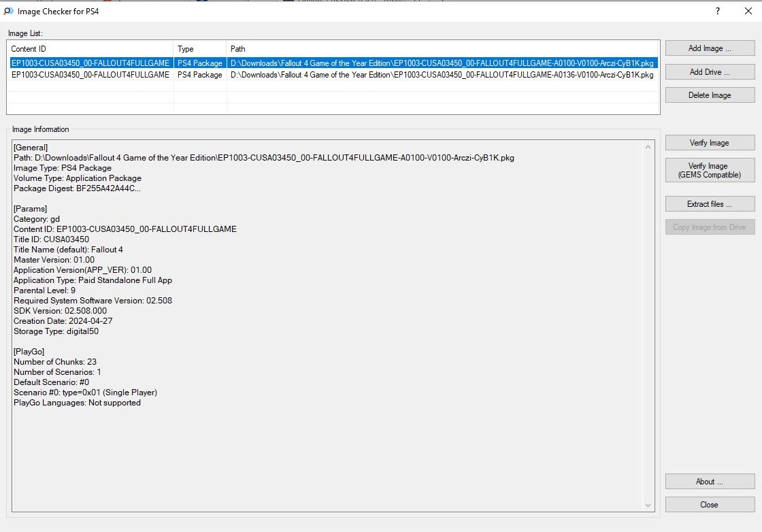Click Volume Type: Application Package line
The width and height of the screenshot is (762, 532).
78,178
